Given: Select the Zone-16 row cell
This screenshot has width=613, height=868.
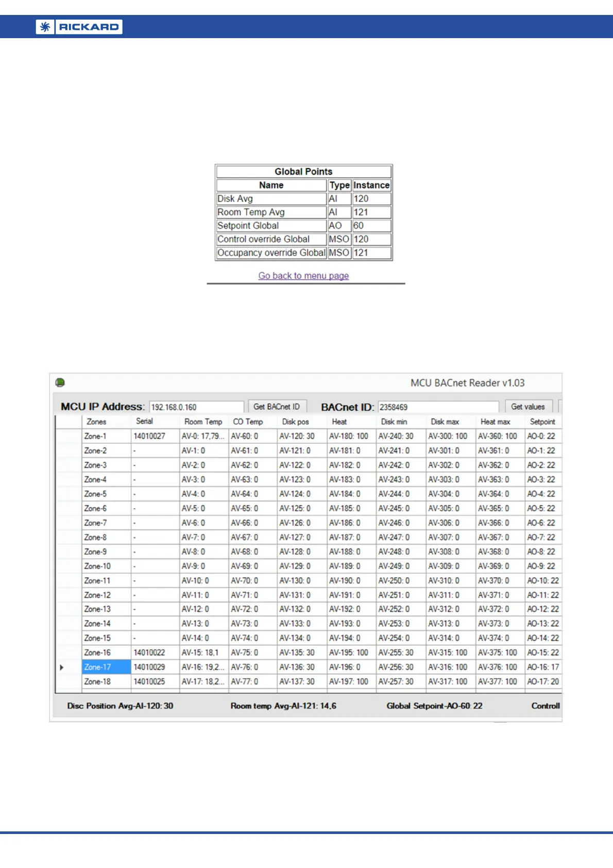Looking at the screenshot, I should 107,653.
